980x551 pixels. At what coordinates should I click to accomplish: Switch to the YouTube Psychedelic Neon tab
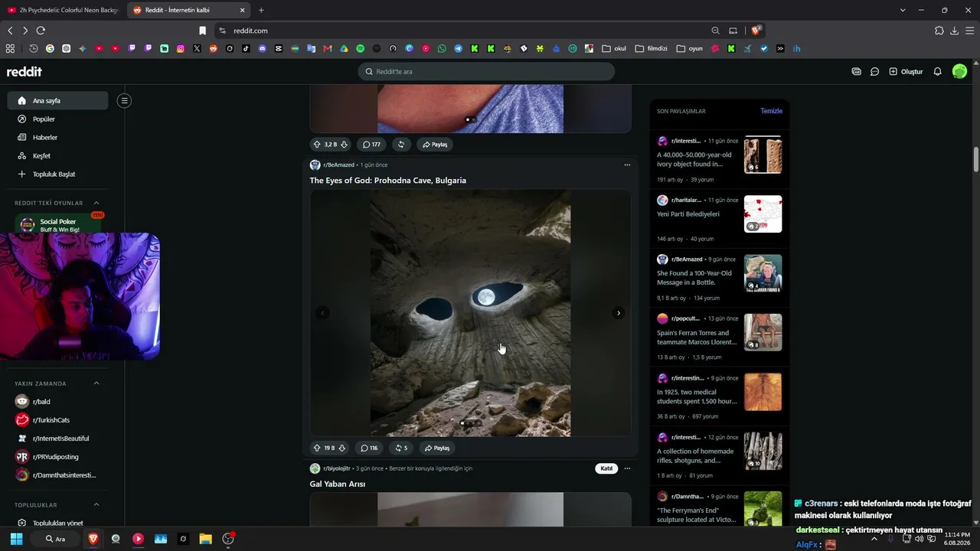tap(63, 10)
